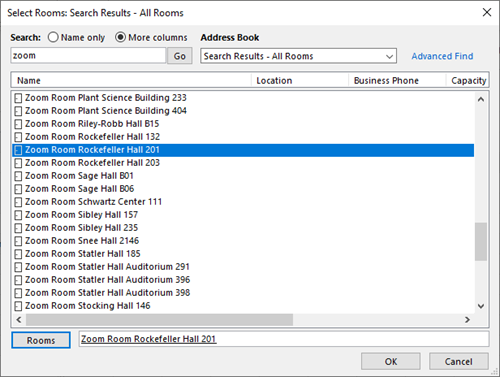The width and height of the screenshot is (500, 377).
Task: Select 'Zoom Room Stocking Hall 146'
Action: (x=88, y=306)
